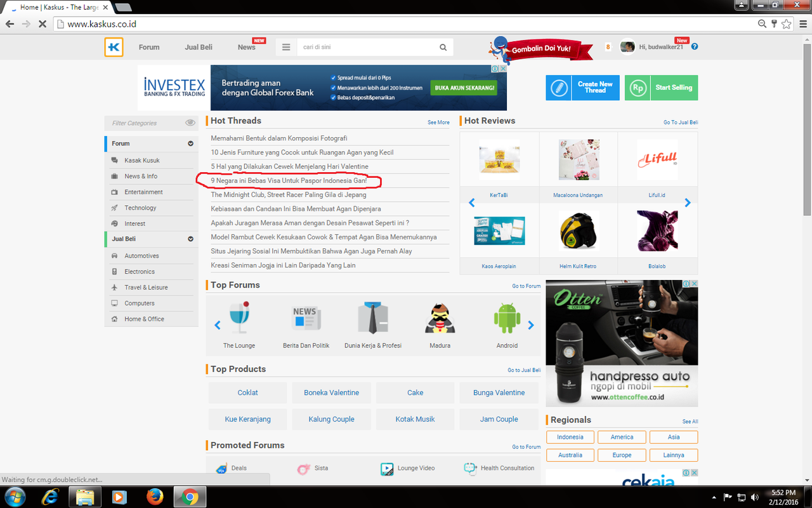Open the Jual Beli nav menu

tap(199, 47)
